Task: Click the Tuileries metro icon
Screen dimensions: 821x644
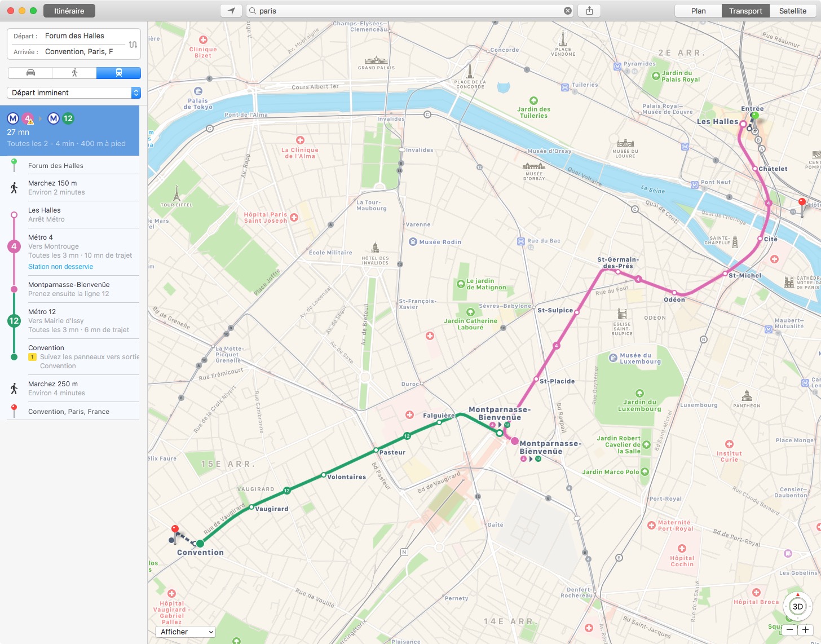Action: [x=565, y=87]
